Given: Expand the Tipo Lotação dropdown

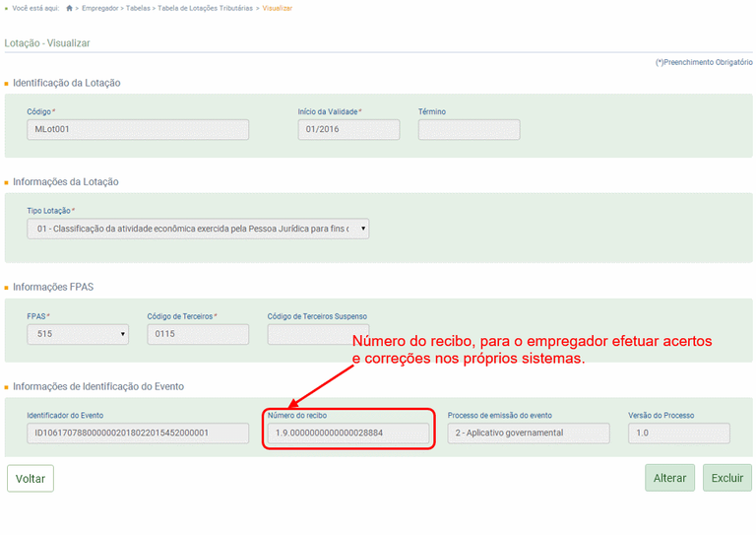Looking at the screenshot, I should point(198,229).
